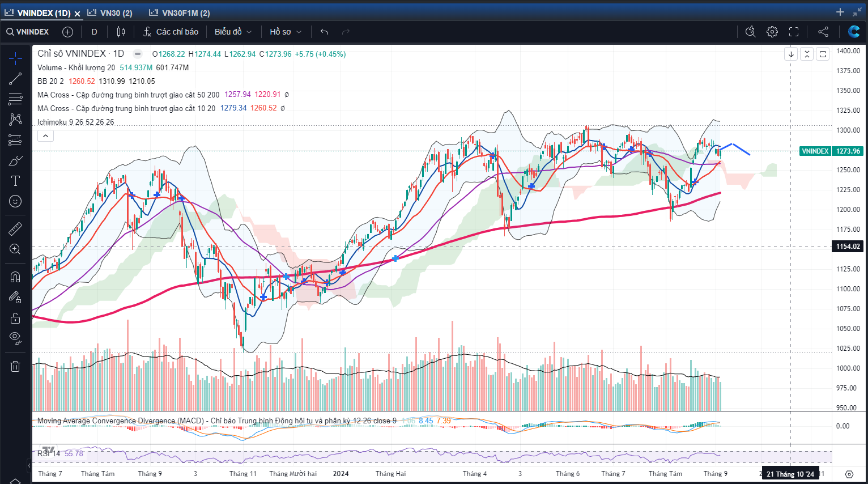Select the Text annotation tool
868x484 pixels.
pyautogui.click(x=15, y=181)
